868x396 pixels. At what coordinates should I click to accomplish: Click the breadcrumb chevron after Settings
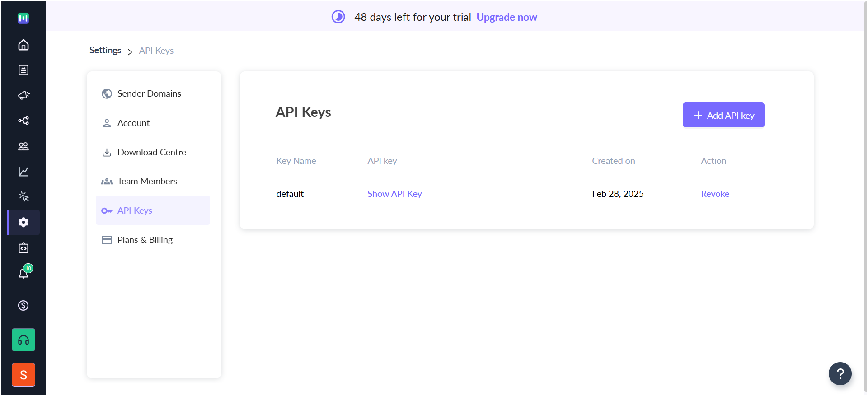(x=130, y=51)
